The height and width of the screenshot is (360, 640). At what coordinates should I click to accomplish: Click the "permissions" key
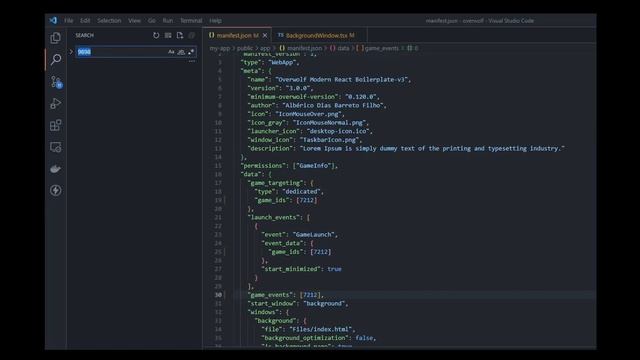(264, 166)
